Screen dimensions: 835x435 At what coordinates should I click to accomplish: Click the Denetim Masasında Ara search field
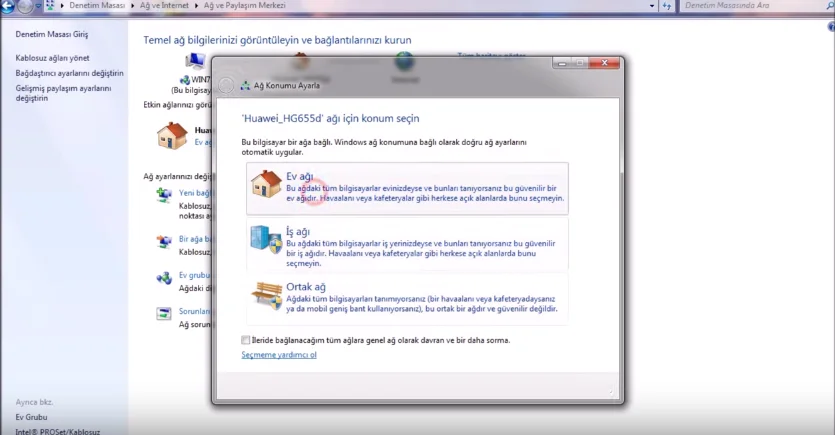click(756, 5)
